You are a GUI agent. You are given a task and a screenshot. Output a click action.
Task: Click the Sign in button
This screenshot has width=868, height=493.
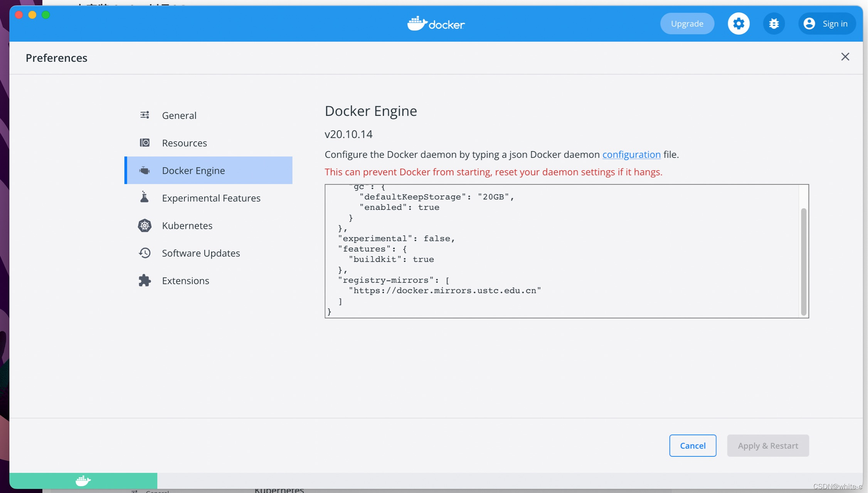(x=826, y=23)
